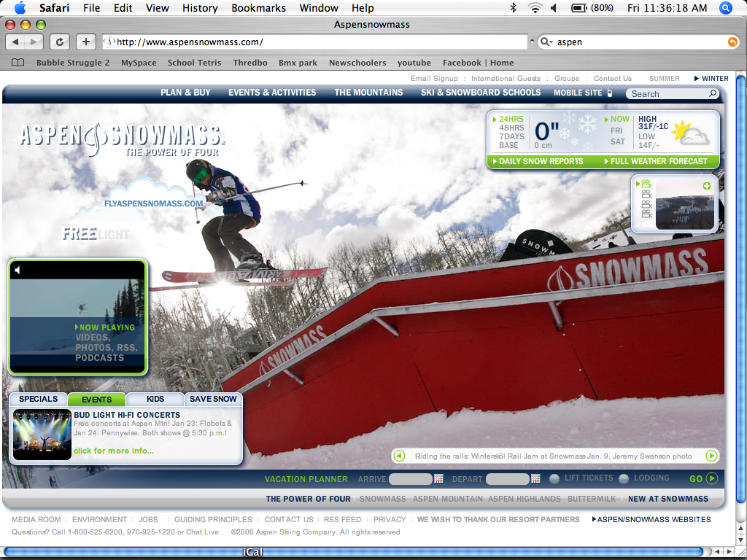Mute the video player speaker icon

pos(18,268)
